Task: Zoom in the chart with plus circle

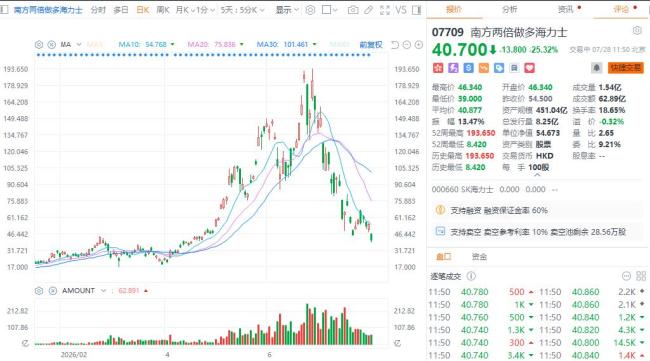Action: 419,44
